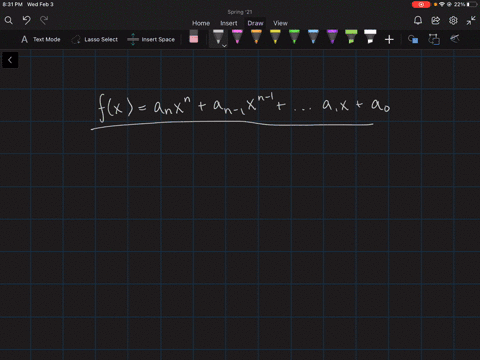The width and height of the screenshot is (480, 360).
Task: Choose the Lasso Select tool
Action: click(95, 39)
